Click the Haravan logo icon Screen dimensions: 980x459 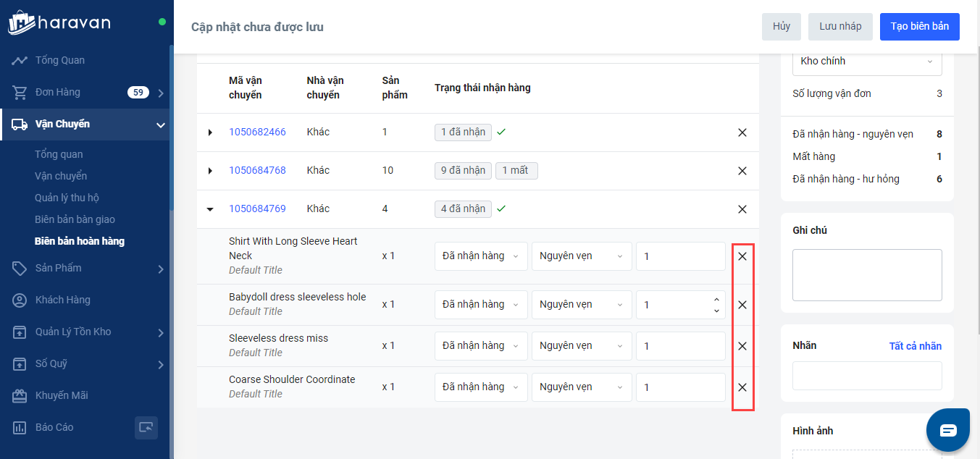tap(22, 22)
